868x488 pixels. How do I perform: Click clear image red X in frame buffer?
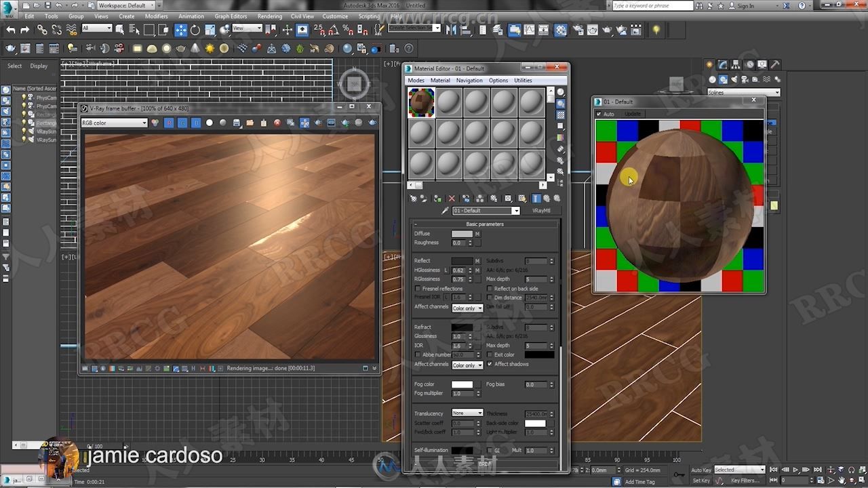277,123
